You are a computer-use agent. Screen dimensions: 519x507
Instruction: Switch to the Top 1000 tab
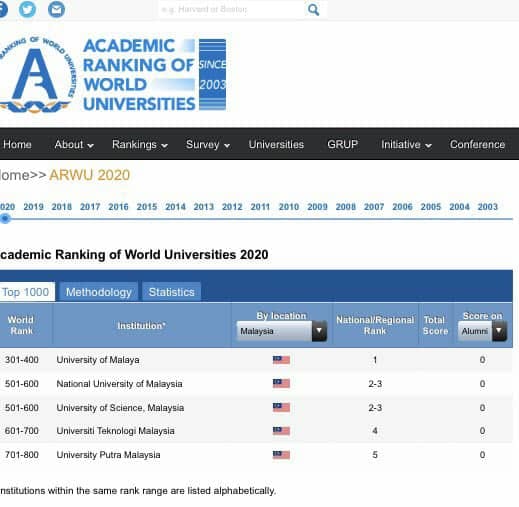coord(26,292)
